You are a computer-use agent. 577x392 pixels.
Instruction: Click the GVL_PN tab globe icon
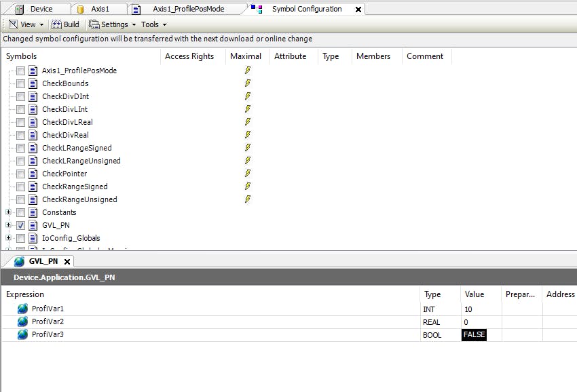tap(19, 262)
